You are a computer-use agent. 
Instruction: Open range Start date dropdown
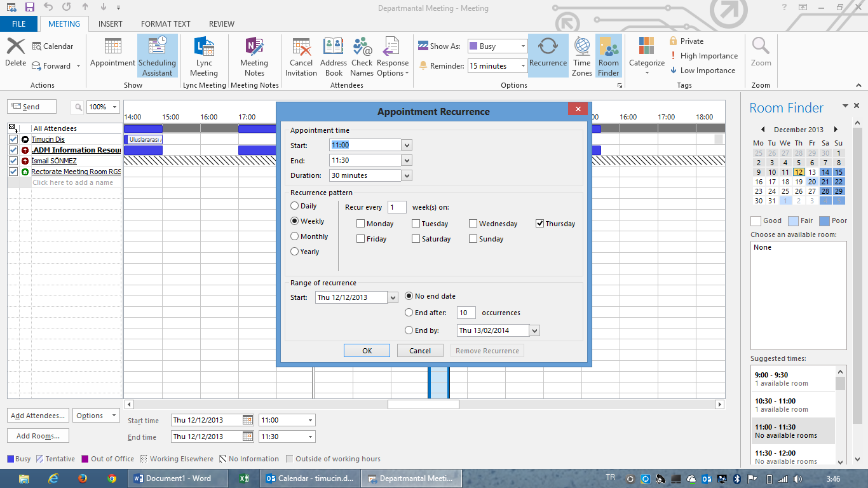(393, 297)
